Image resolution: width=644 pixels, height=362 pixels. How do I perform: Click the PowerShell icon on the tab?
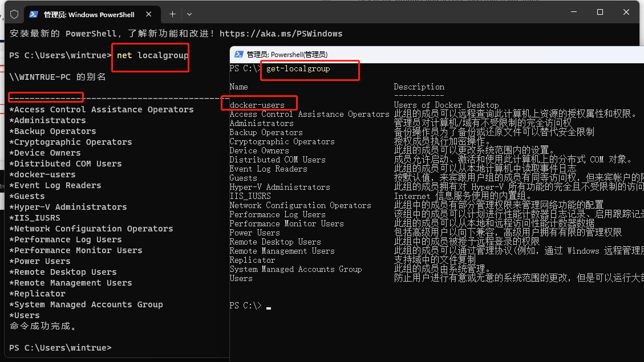pyautogui.click(x=34, y=14)
